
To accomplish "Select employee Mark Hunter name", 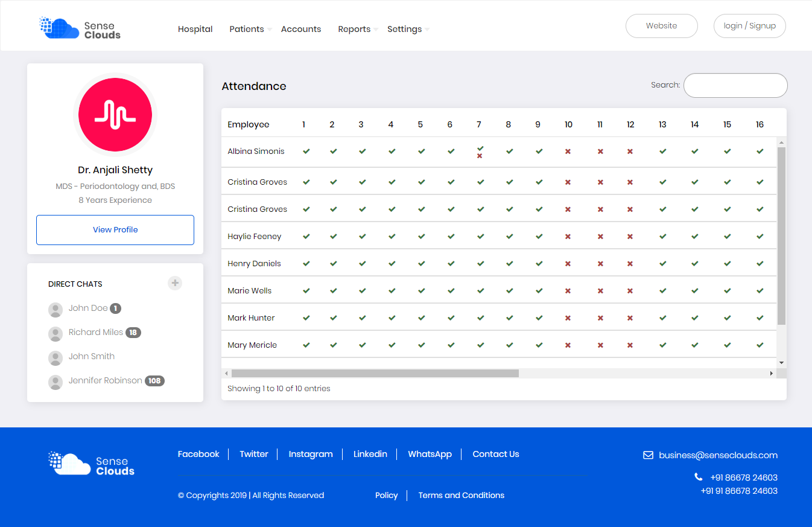I will click(x=251, y=318).
